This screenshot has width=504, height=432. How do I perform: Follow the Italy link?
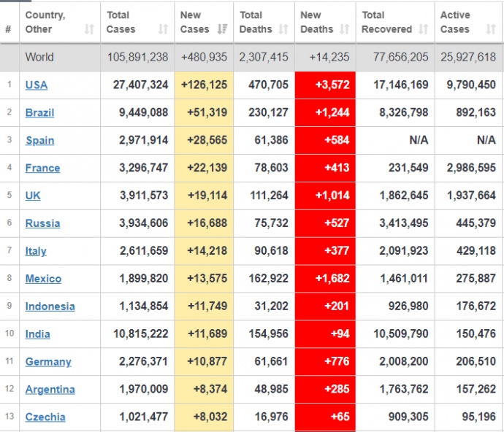(36, 251)
